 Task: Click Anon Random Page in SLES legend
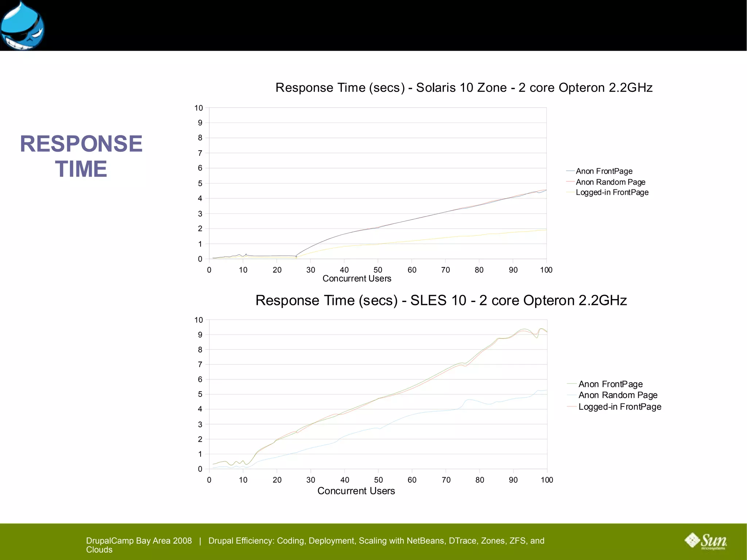point(618,395)
